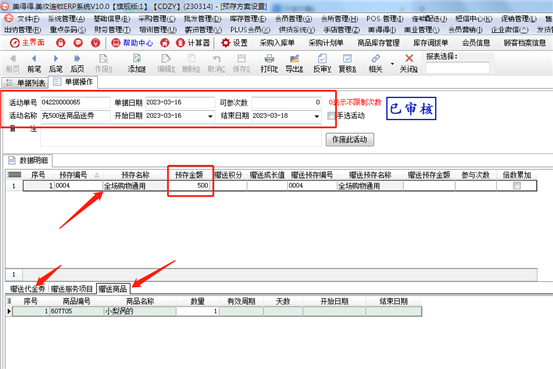Image resolution: width=553 pixels, height=369 pixels.
Task: Toggle the 手选活动 checkbox
Action: pyautogui.click(x=331, y=116)
